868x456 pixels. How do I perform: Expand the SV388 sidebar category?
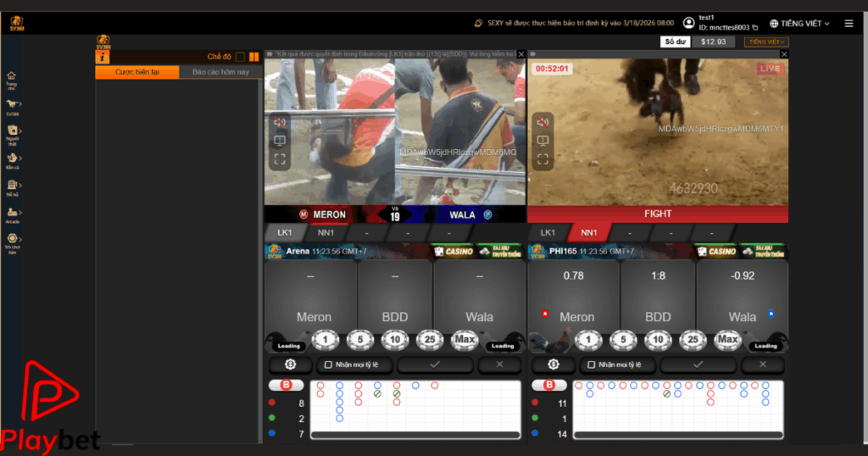(x=13, y=106)
